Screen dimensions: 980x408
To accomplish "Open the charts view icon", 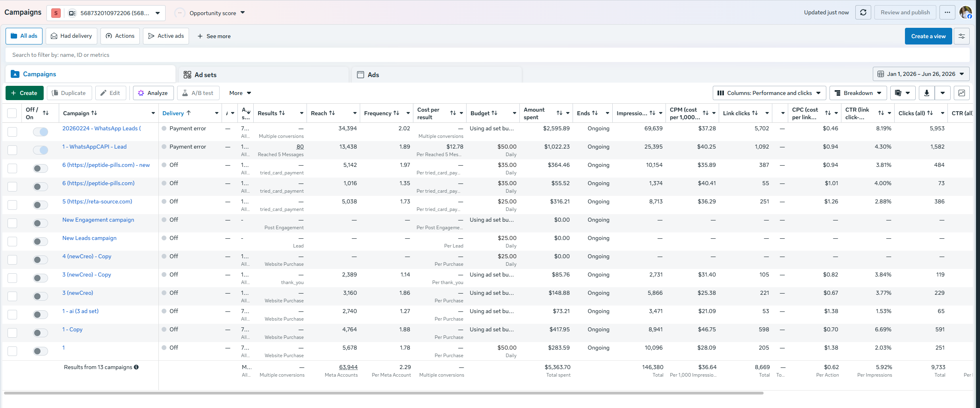I will tap(962, 93).
